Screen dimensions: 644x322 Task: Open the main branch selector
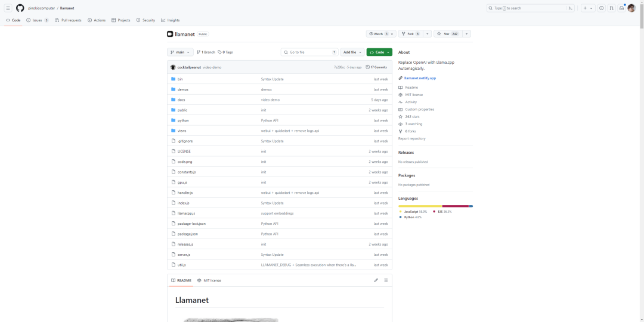tap(180, 52)
